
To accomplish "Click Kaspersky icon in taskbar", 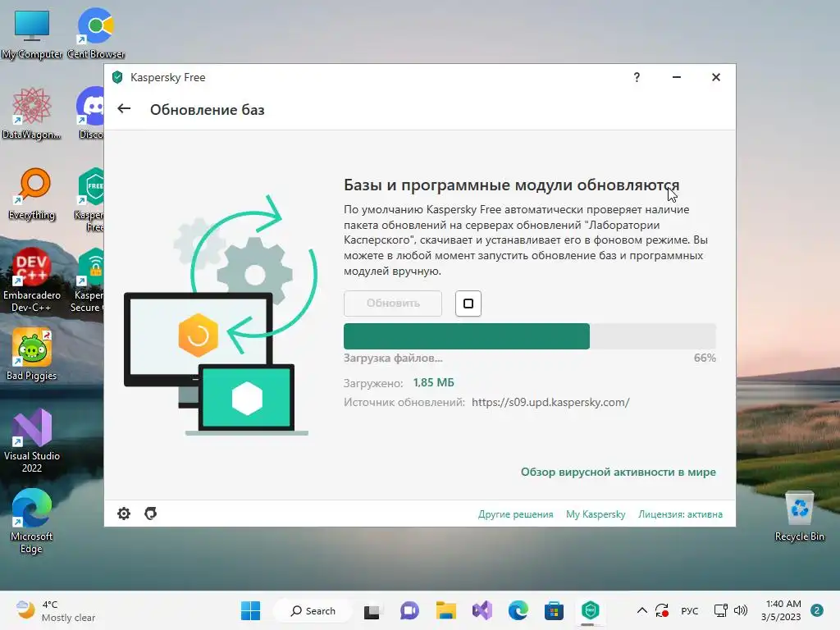I will 590,610.
